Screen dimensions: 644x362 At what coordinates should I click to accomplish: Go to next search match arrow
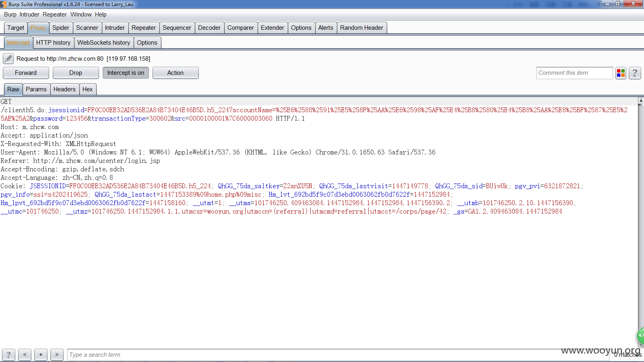click(57, 355)
